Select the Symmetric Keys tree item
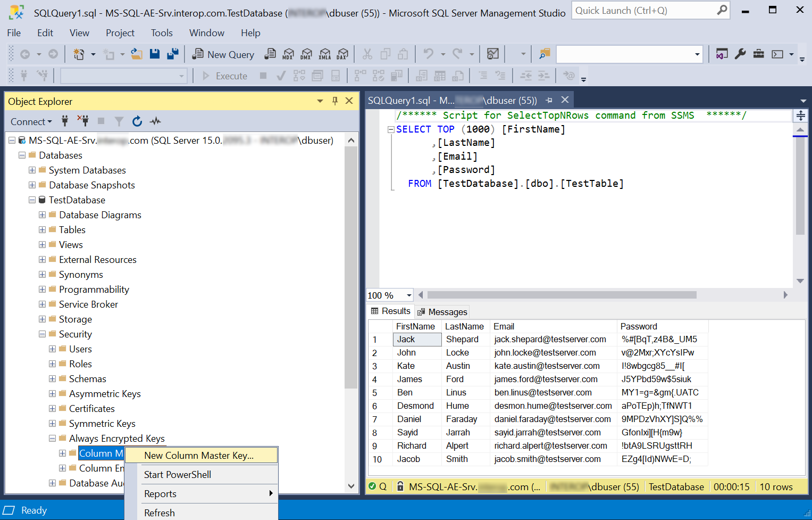 pyautogui.click(x=102, y=424)
